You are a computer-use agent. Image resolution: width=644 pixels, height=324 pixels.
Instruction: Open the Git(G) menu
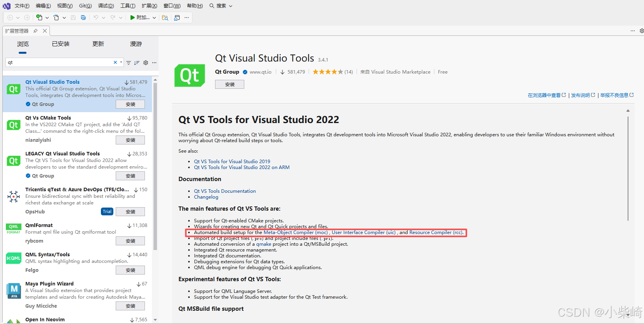[x=85, y=6]
